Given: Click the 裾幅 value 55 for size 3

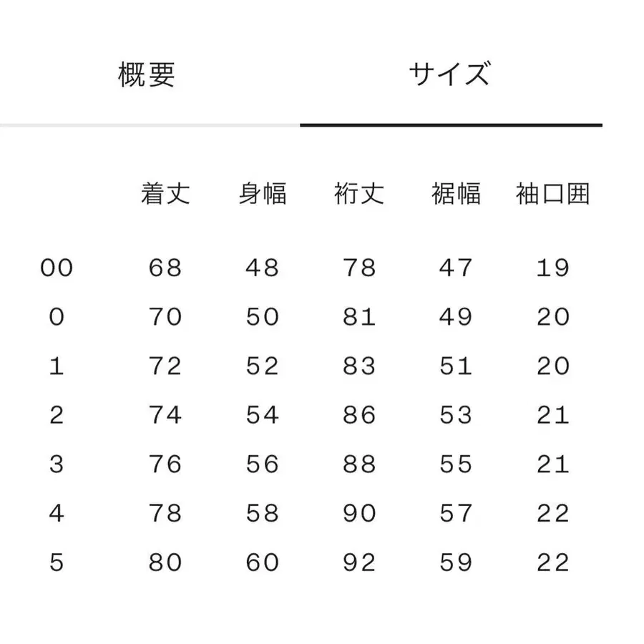Looking at the screenshot, I should pos(456,464).
